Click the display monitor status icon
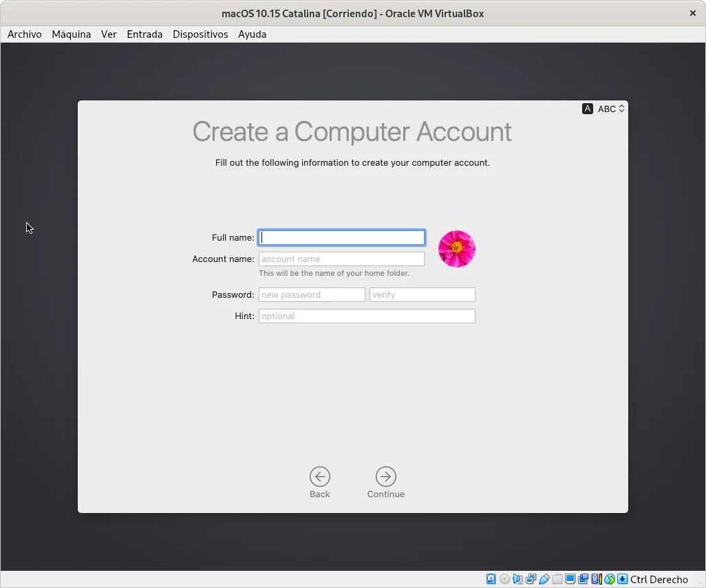 pyautogui.click(x=570, y=579)
